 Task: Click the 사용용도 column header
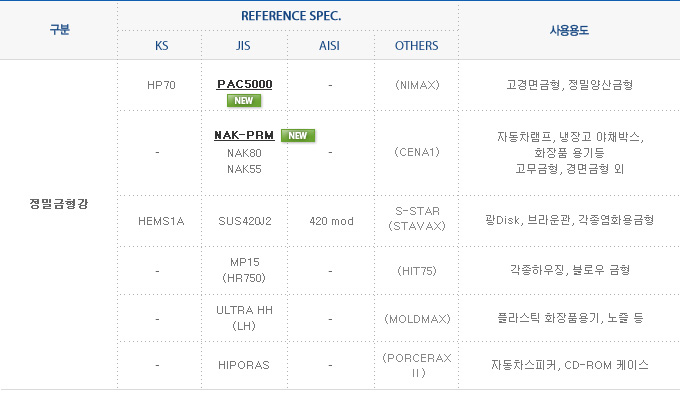coord(569,30)
